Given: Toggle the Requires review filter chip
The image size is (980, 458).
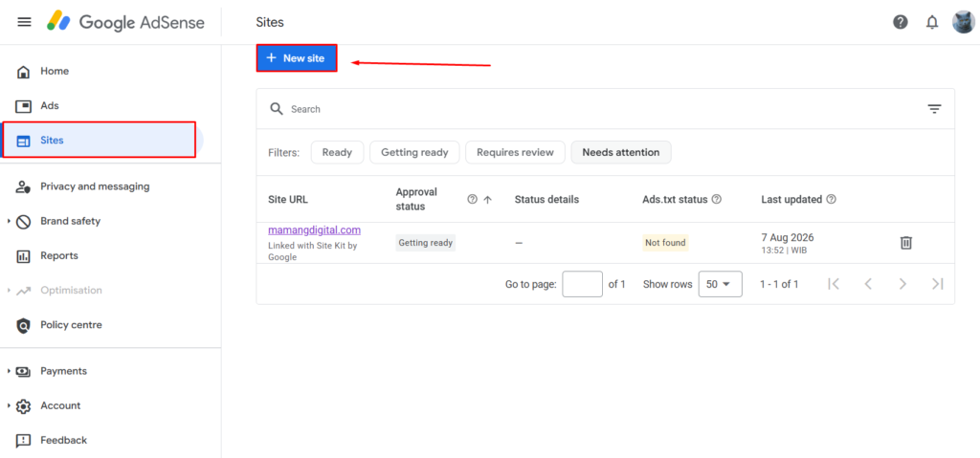Looking at the screenshot, I should (x=515, y=152).
